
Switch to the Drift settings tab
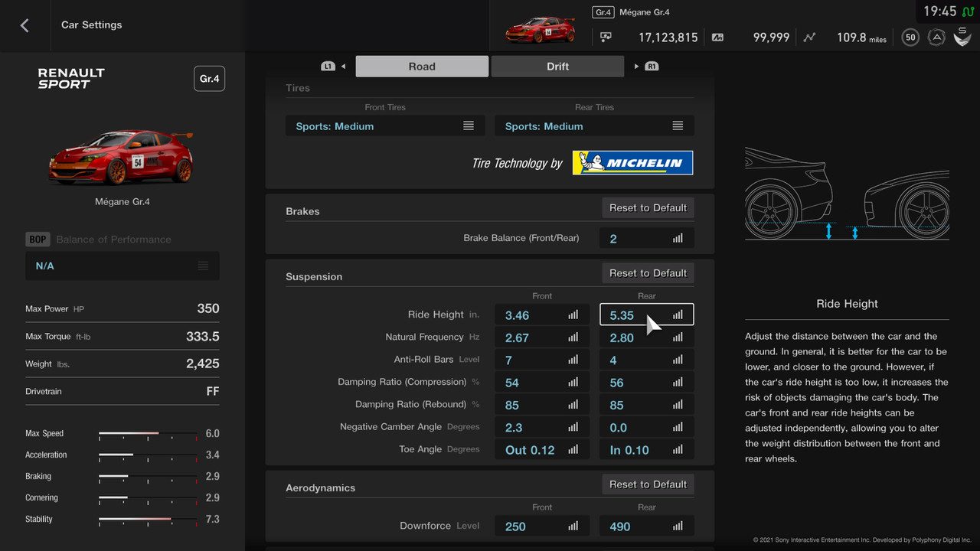(x=557, y=67)
